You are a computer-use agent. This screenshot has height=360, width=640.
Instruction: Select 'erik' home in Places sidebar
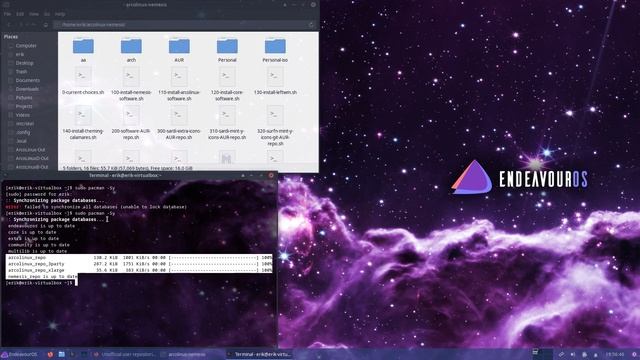(x=20, y=54)
